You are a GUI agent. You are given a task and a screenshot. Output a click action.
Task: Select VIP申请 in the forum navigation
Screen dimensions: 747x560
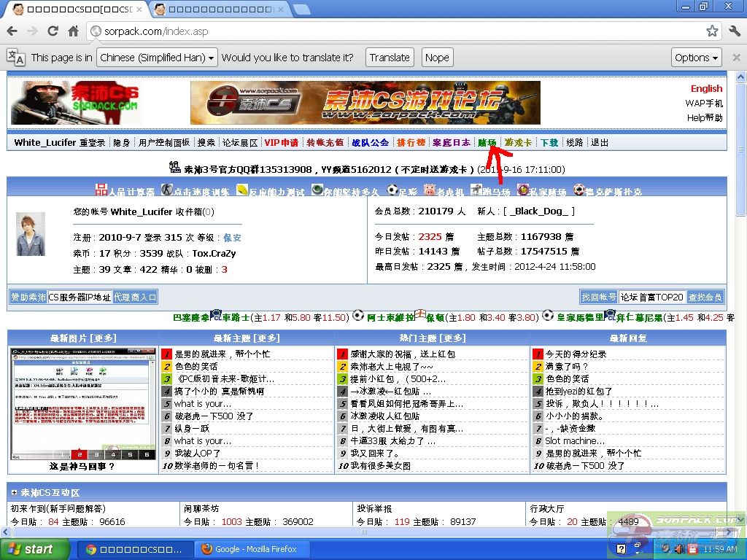pyautogui.click(x=281, y=143)
